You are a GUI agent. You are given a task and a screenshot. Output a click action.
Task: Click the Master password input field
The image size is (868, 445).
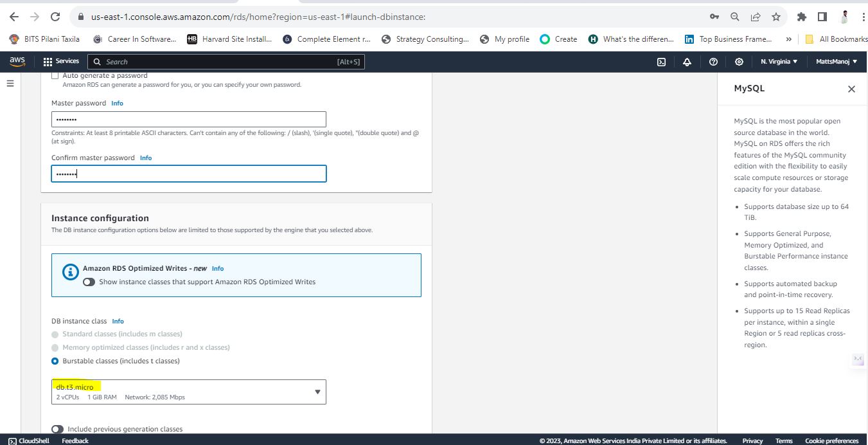point(189,120)
